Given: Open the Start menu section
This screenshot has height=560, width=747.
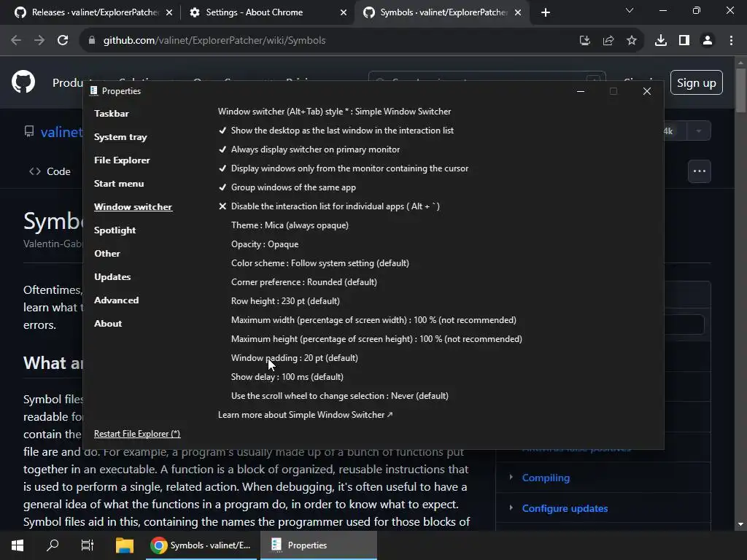Looking at the screenshot, I should [x=119, y=183].
